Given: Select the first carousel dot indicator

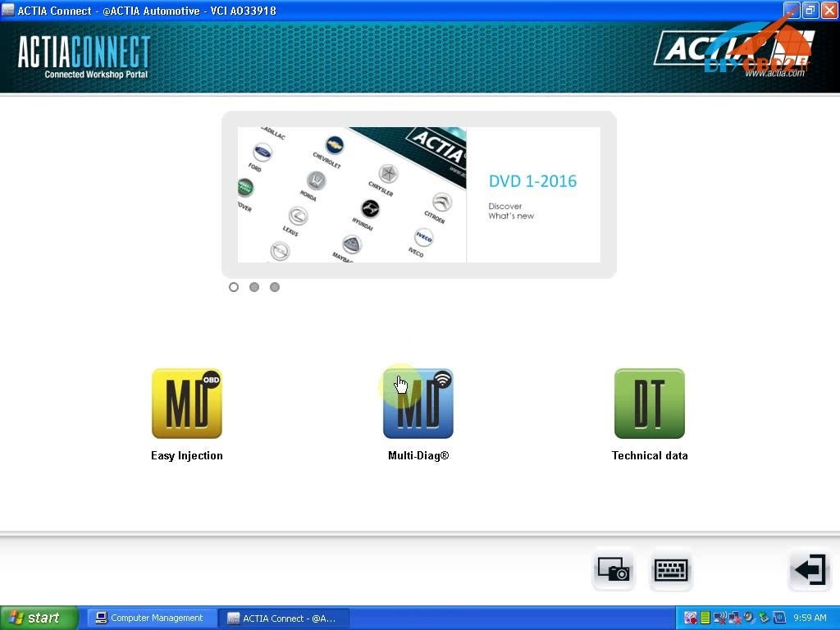Looking at the screenshot, I should [234, 287].
